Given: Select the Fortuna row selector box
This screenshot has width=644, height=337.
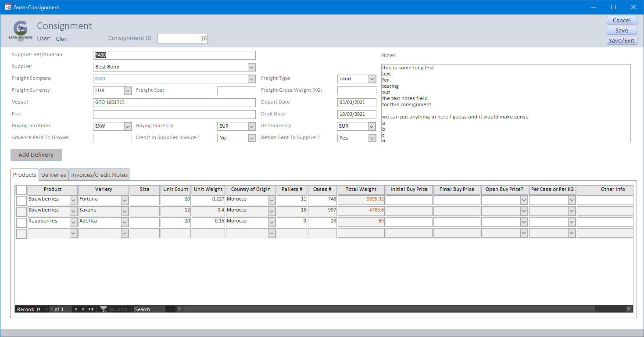Looking at the screenshot, I should point(21,201).
